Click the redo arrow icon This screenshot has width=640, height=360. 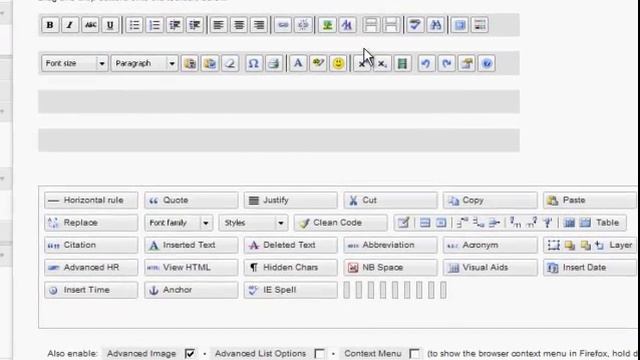pyautogui.click(x=447, y=63)
